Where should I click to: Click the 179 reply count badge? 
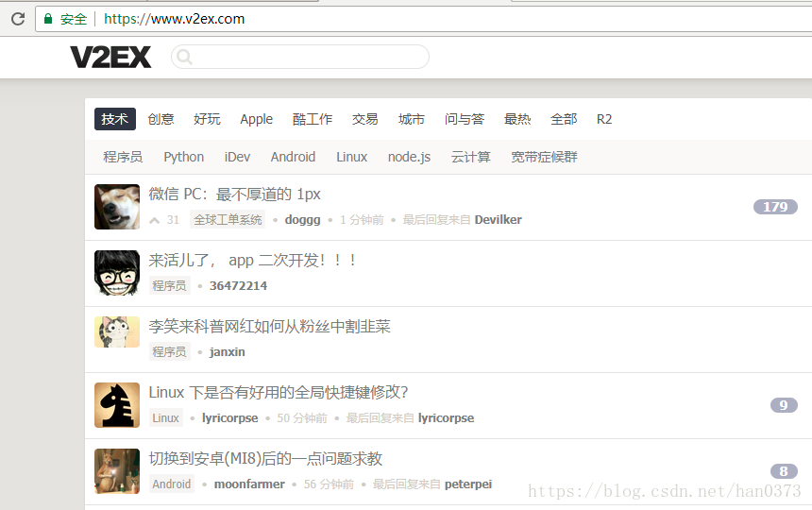[x=775, y=207]
